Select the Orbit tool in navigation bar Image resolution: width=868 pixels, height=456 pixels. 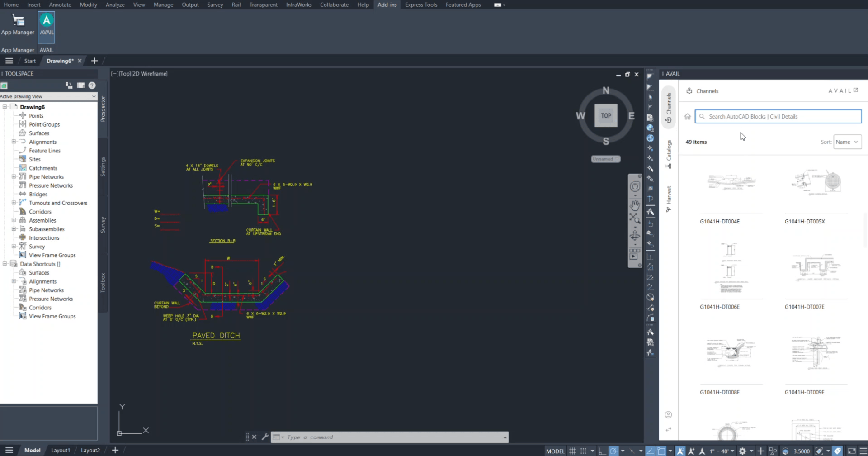(635, 236)
